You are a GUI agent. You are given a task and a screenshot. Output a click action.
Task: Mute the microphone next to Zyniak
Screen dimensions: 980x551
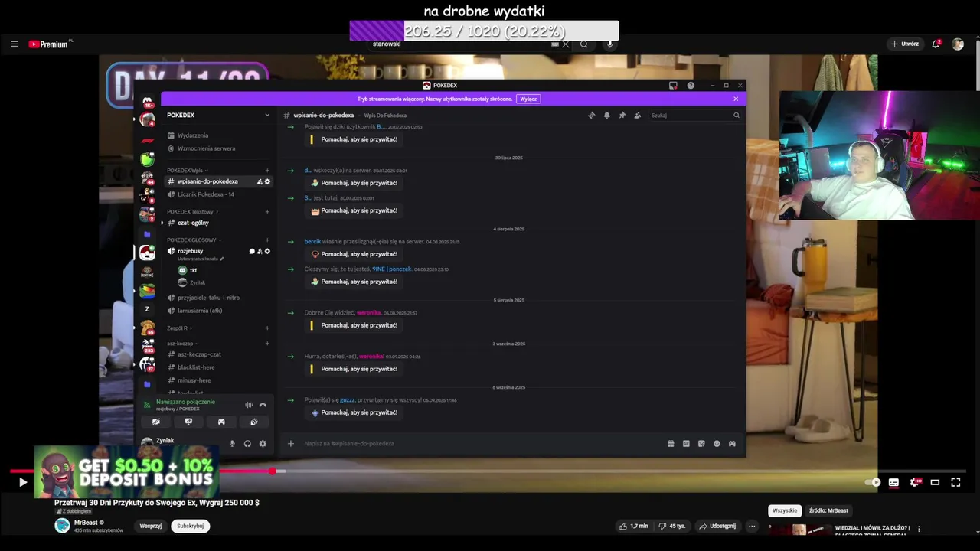tap(232, 444)
